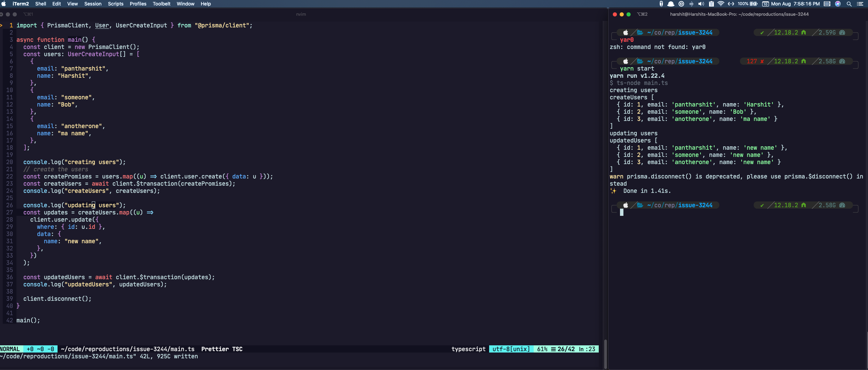Click the red cross beside exit code 127
The height and width of the screenshot is (370, 868).
click(x=762, y=61)
